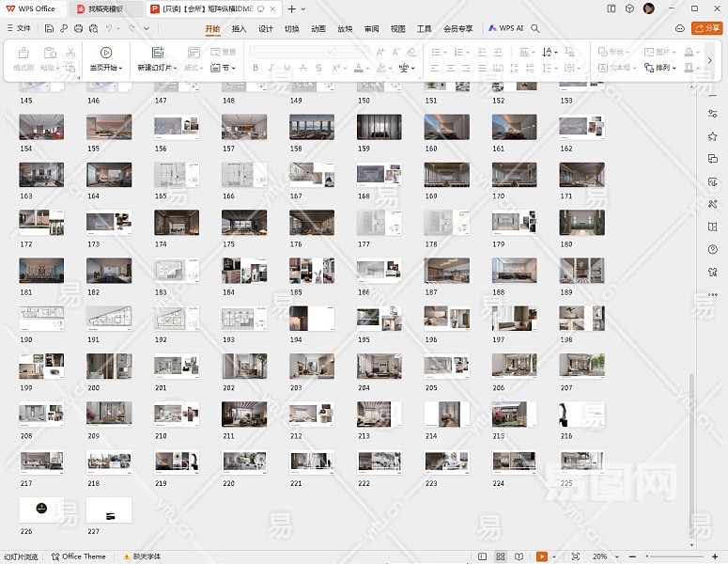Click the fit-to-window zoom icon
Screen dimensions: 728x564
[x=575, y=556]
